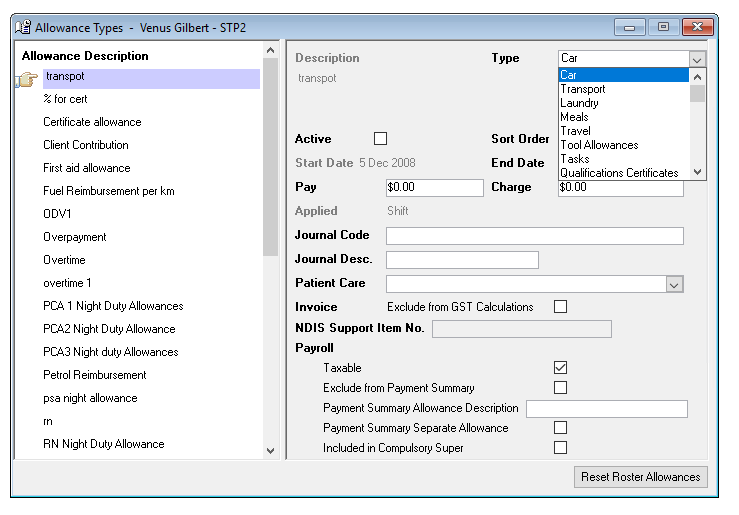This screenshot has height=515, width=739.
Task: Click the Allowance Types window title icon
Action: click(23, 27)
